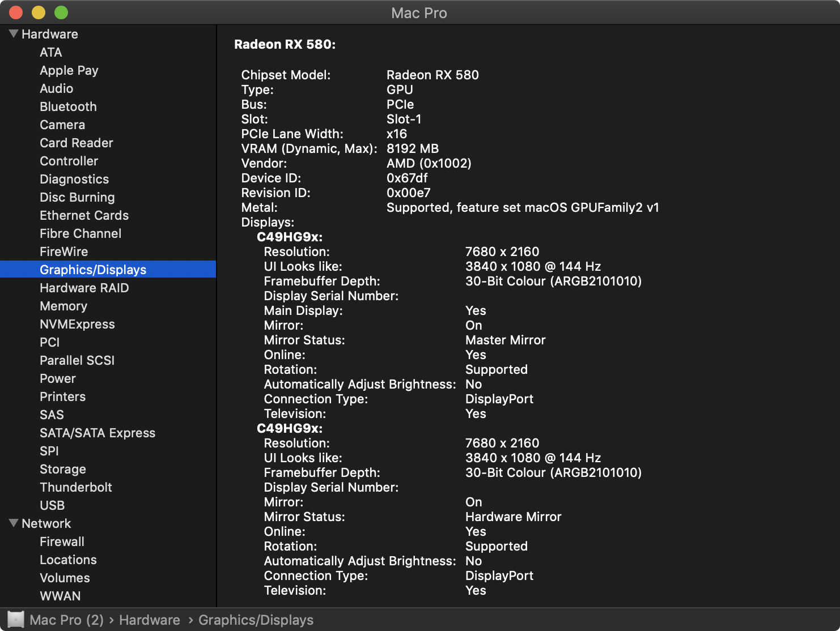Image resolution: width=840 pixels, height=631 pixels.
Task: View Diagnostics information
Action: 74,179
